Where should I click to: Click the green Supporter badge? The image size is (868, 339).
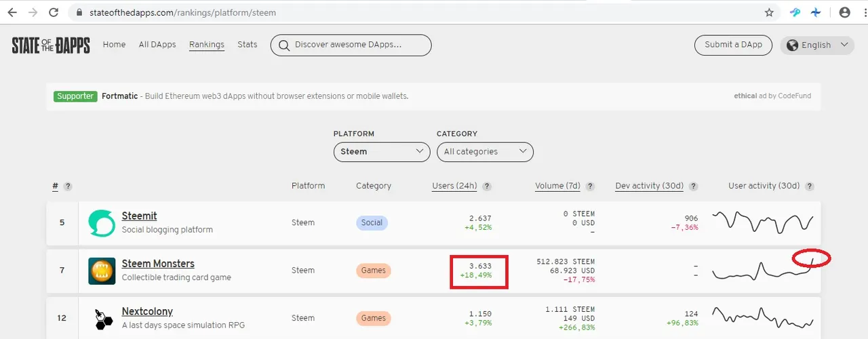[x=75, y=96]
